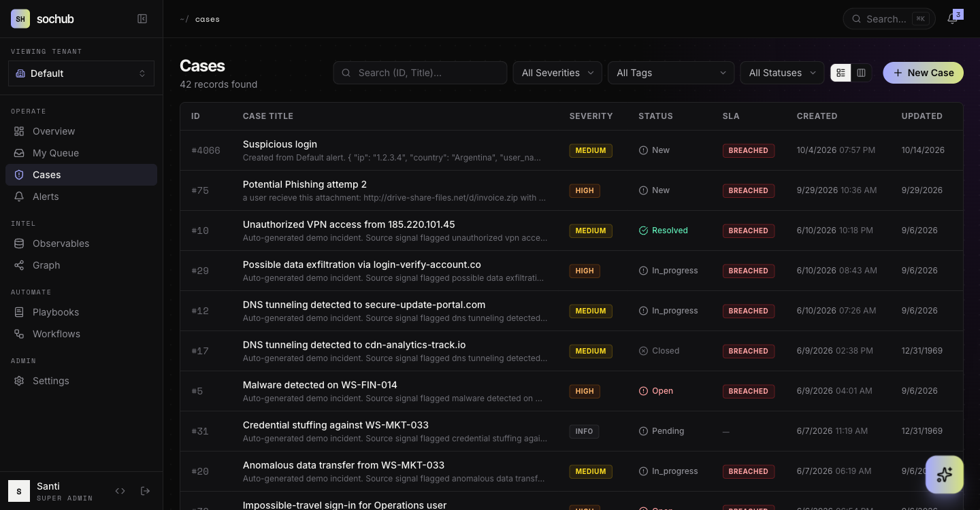Open Anomalous data transfer from WS-MKT-033 case
Viewport: 980px width, 510px height.
344,465
